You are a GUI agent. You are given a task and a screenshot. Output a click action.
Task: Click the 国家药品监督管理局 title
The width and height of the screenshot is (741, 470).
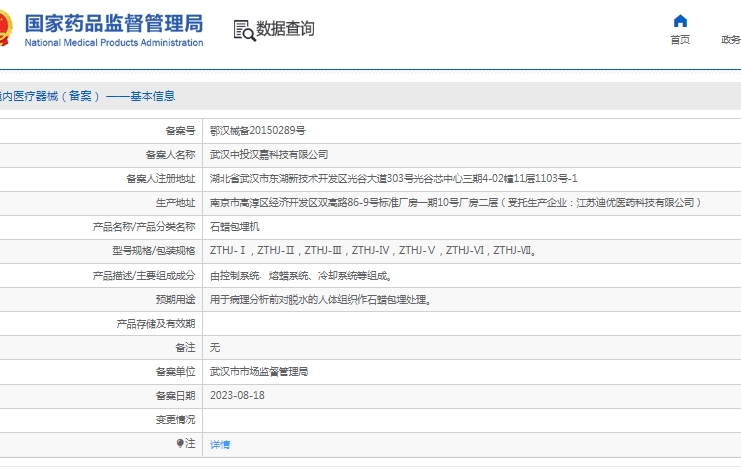pos(114,23)
